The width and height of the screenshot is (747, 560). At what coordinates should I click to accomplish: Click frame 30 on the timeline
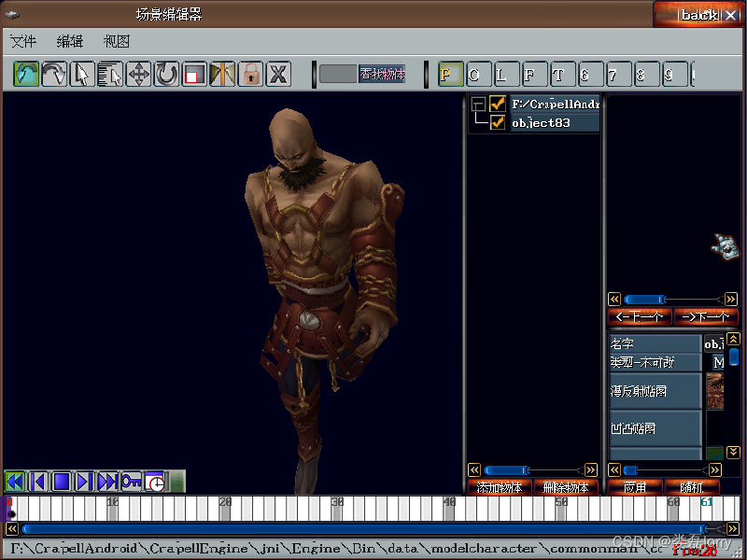tap(337, 508)
